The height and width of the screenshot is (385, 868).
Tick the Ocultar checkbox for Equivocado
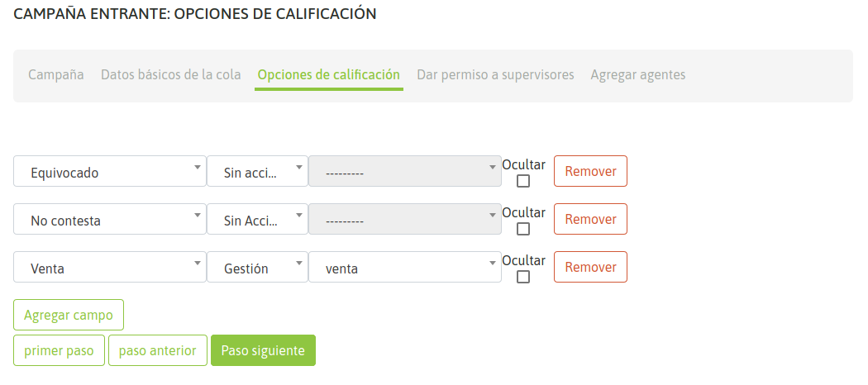click(x=523, y=182)
